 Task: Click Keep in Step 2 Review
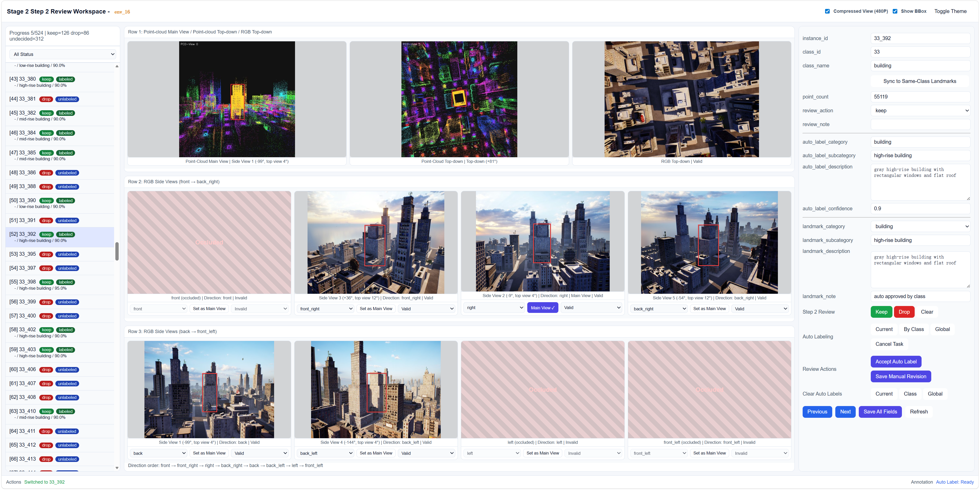pos(881,312)
